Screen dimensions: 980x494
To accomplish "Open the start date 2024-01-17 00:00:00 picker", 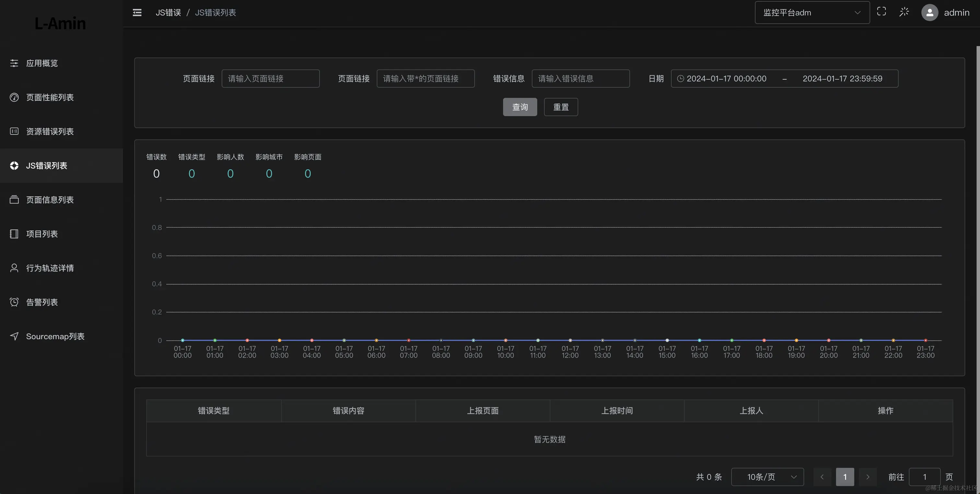I will click(726, 79).
